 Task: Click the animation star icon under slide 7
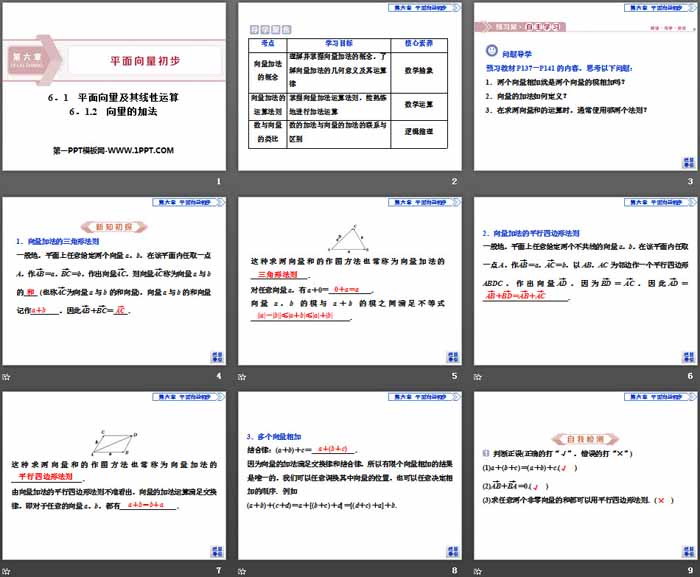tap(8, 571)
